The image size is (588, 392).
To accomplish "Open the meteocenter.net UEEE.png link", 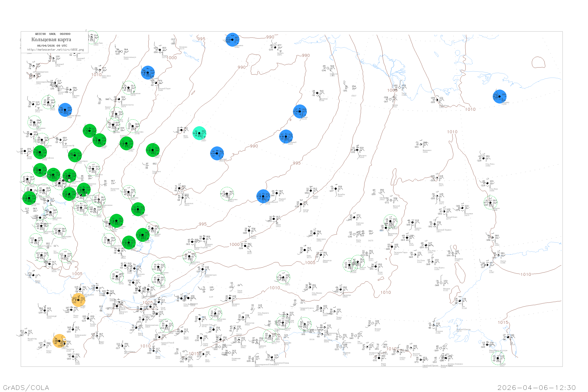I will (55, 50).
